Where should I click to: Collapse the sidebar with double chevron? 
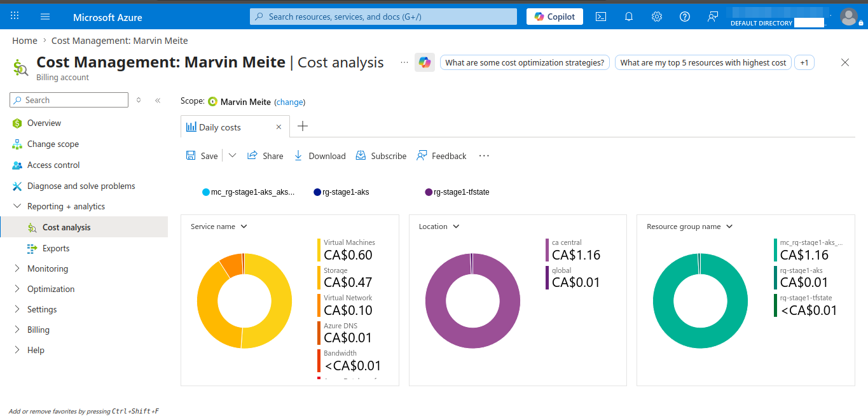(x=158, y=100)
